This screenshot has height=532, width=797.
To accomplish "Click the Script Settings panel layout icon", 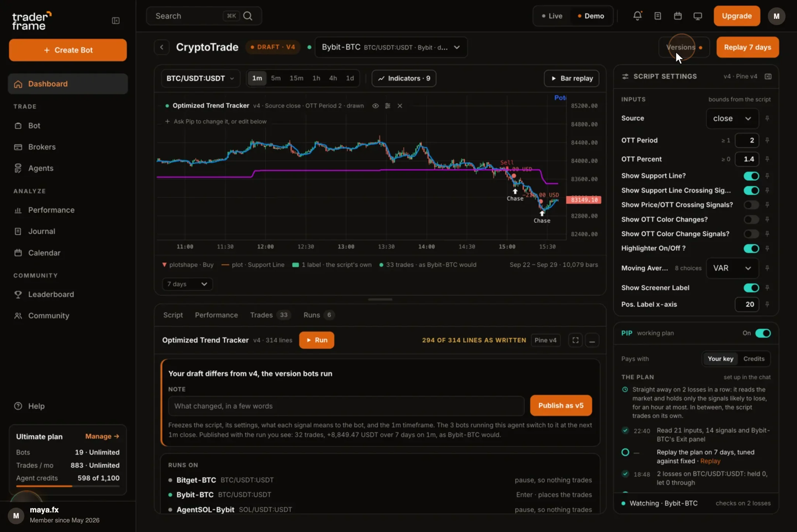I will click(768, 76).
